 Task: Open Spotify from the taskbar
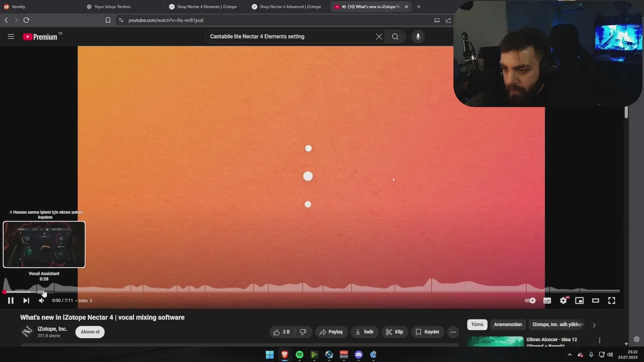click(299, 354)
